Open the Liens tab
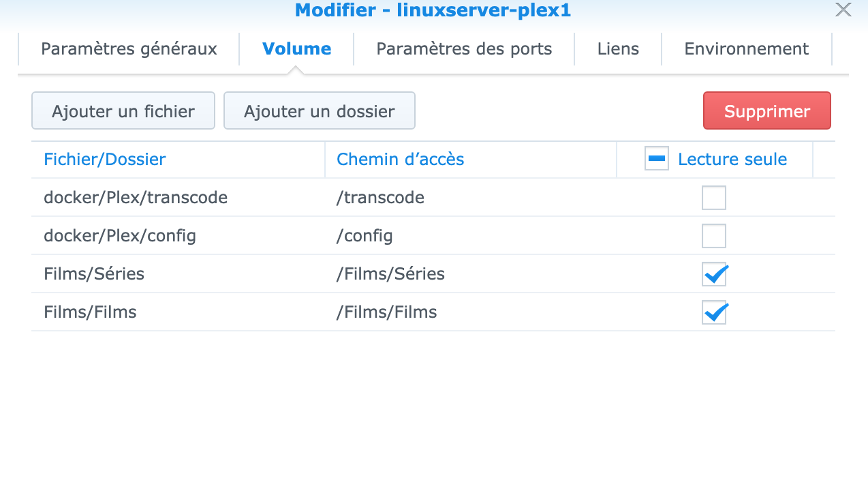 coord(618,49)
